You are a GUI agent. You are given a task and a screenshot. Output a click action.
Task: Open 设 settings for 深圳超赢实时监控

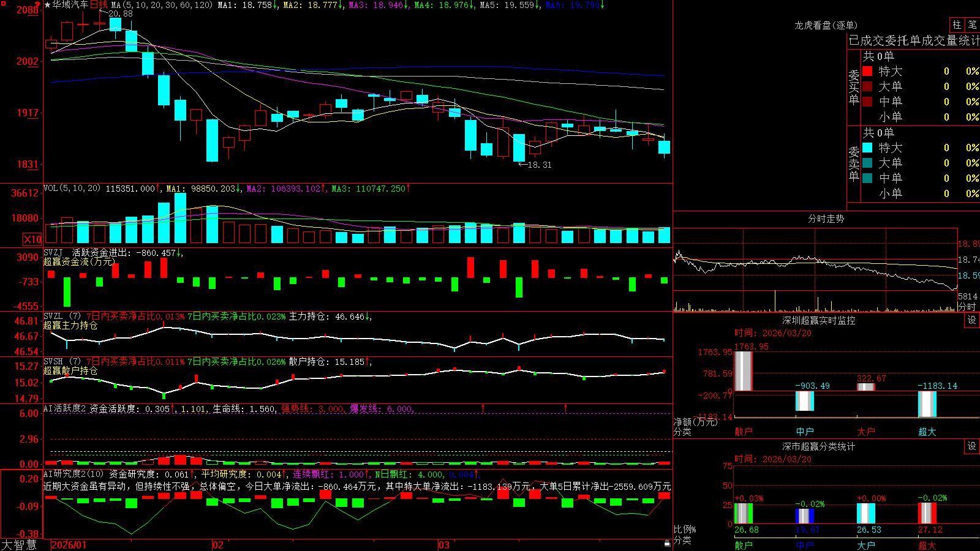tap(972, 320)
